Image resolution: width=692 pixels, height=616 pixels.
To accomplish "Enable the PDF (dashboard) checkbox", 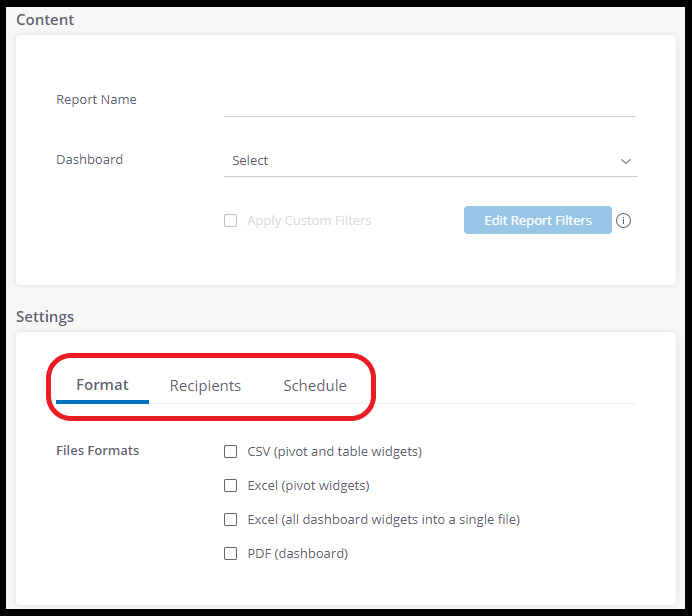I will pos(230,553).
